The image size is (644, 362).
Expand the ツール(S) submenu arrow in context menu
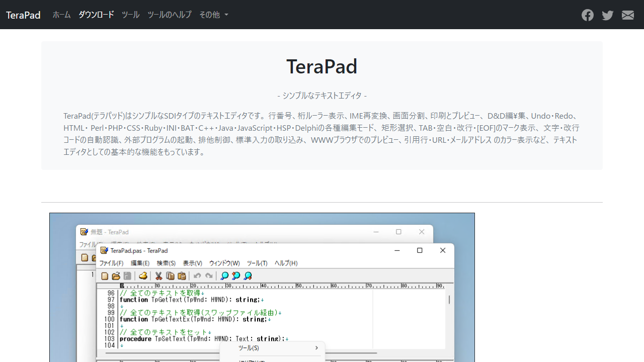tap(316, 348)
